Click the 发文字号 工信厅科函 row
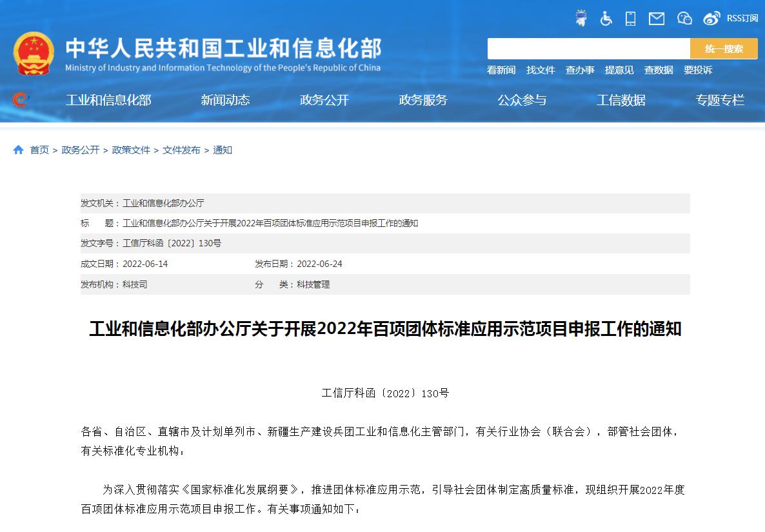 click(385, 243)
